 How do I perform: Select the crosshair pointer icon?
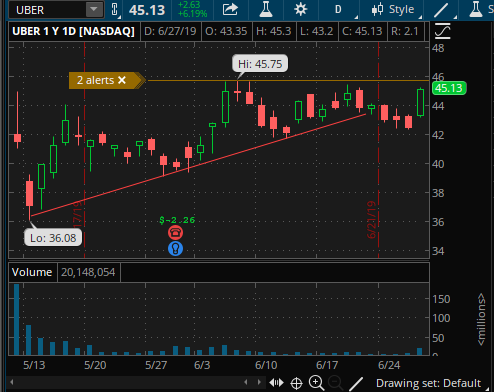pyautogui.click(x=296, y=383)
